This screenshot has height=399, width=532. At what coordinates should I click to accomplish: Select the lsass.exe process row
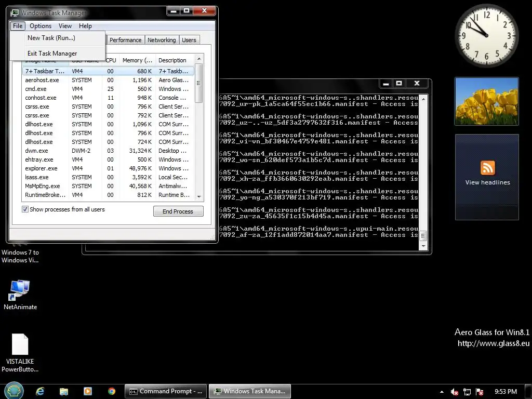(108, 177)
